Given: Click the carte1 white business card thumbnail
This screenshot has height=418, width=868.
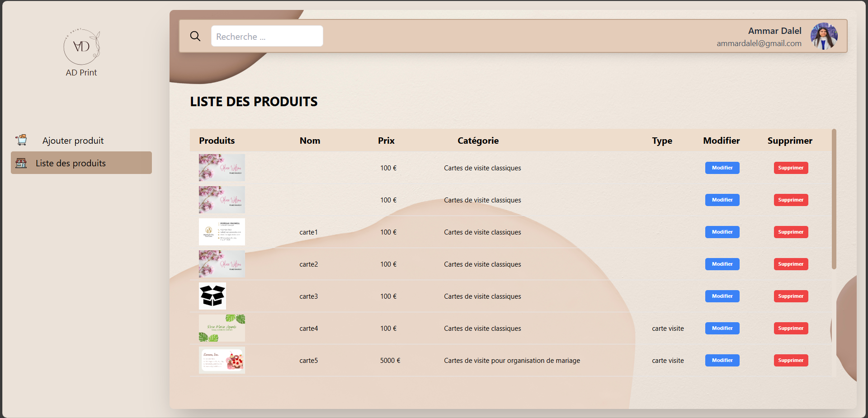Looking at the screenshot, I should (x=222, y=232).
